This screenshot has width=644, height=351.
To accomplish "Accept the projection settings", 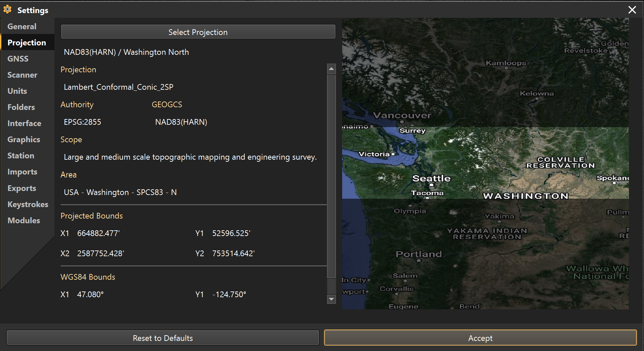I will [x=480, y=338].
